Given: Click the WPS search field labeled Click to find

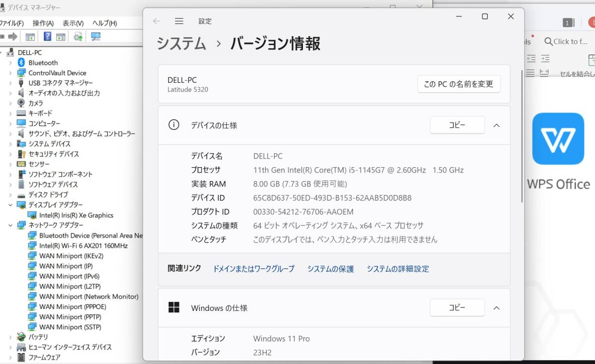Looking at the screenshot, I should [567, 41].
